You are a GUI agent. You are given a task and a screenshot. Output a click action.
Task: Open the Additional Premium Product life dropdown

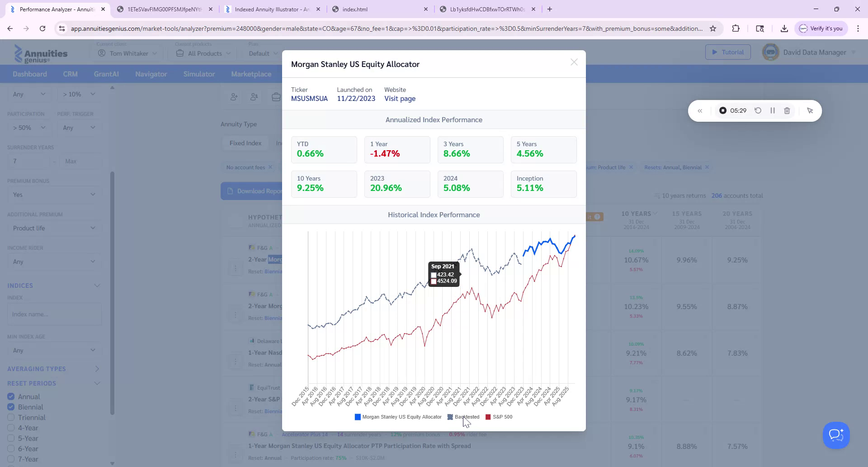(54, 228)
